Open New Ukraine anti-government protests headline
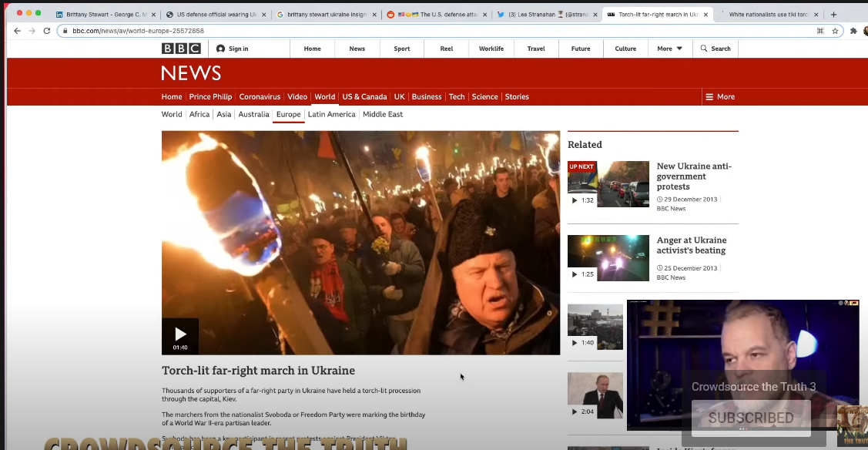Image resolution: width=868 pixels, height=450 pixels. pyautogui.click(x=694, y=176)
